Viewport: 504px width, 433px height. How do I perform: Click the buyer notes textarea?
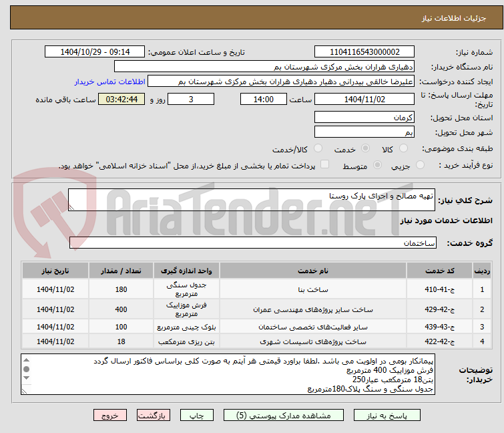[228, 374]
